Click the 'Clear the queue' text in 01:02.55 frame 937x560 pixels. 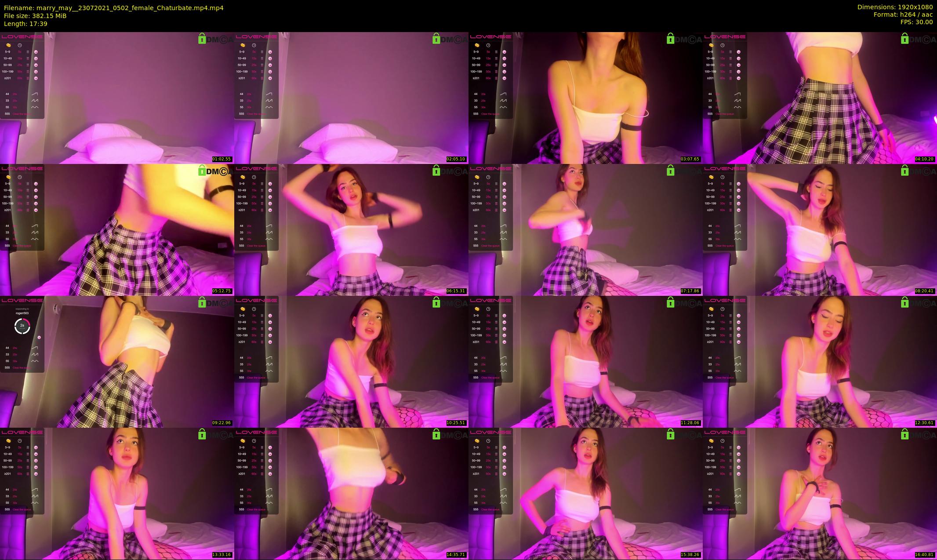click(x=22, y=114)
